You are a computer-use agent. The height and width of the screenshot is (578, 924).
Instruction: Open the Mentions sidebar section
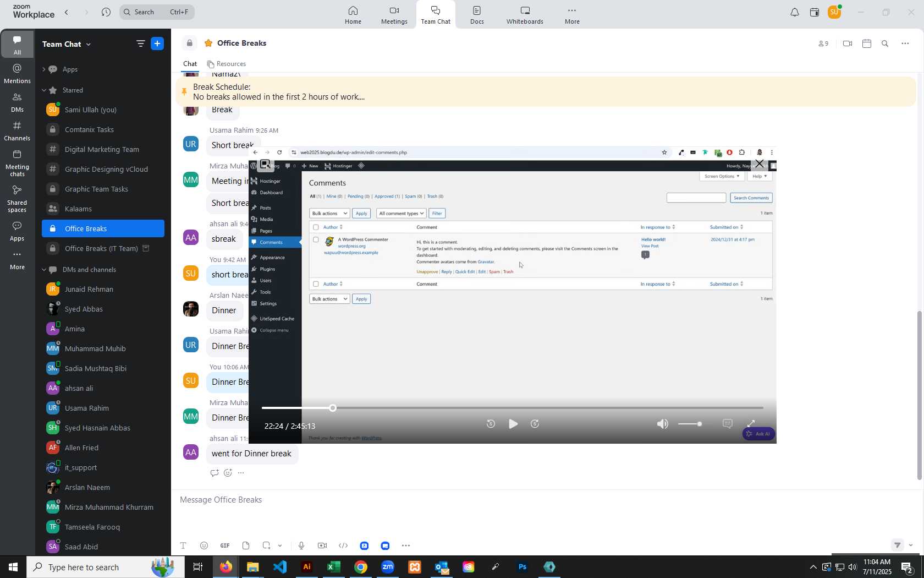pos(17,74)
